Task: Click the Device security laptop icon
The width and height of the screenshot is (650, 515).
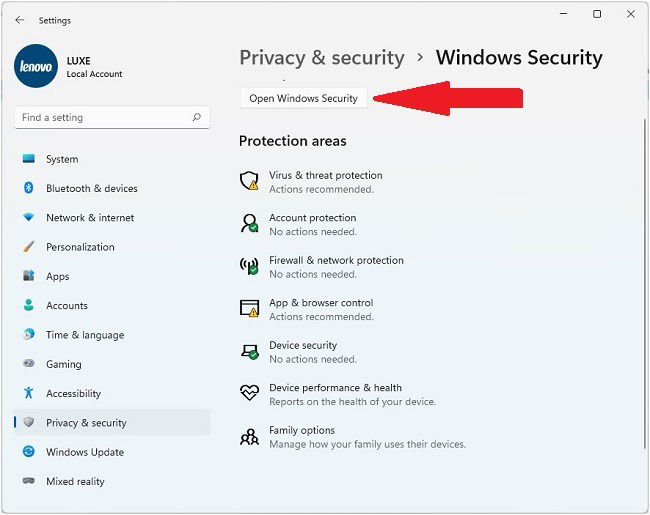Action: (x=249, y=351)
